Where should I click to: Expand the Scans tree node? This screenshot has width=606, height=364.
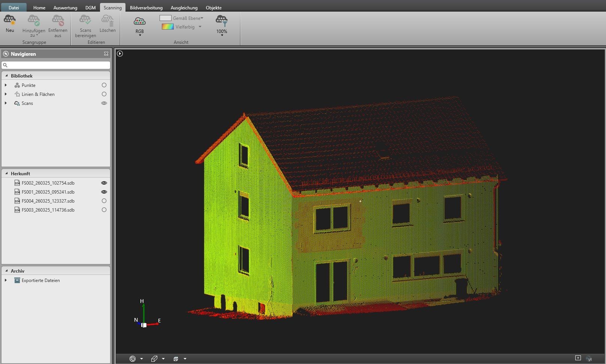[6, 103]
